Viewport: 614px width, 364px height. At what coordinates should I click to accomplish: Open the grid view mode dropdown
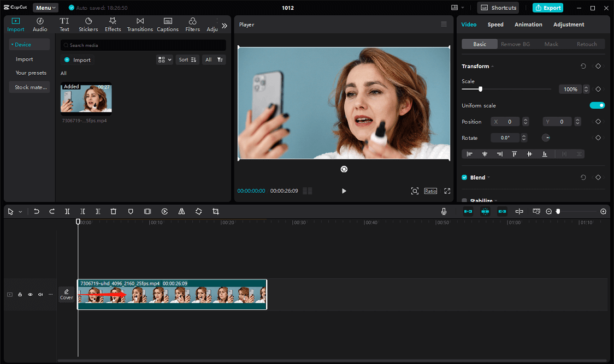164,60
